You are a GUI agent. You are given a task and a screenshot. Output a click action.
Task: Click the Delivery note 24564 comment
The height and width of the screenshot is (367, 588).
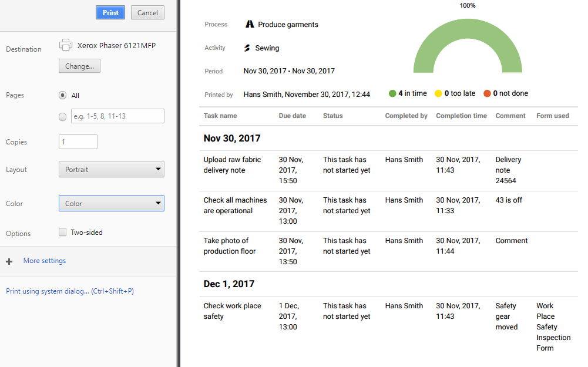[508, 170]
